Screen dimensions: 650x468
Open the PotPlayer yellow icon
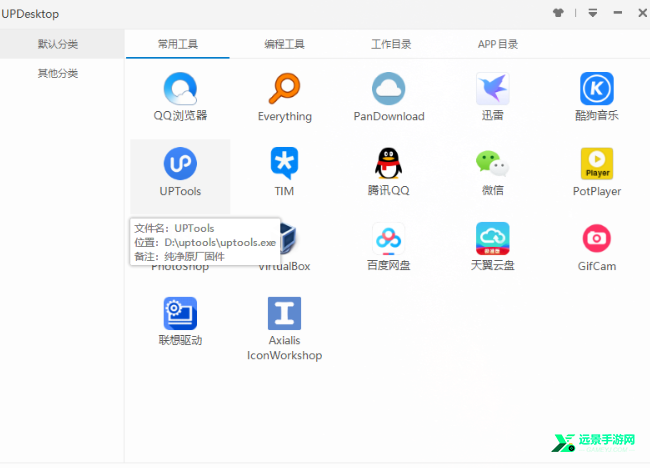(597, 164)
